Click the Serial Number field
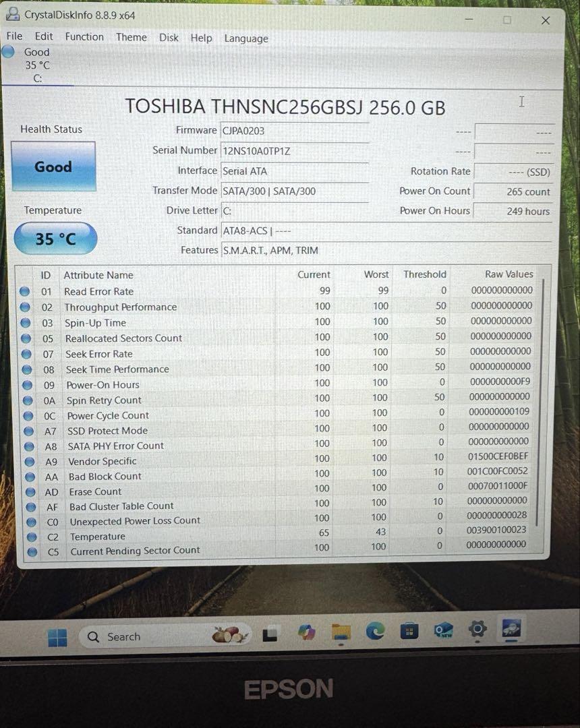The width and height of the screenshot is (580, 728). (295, 151)
